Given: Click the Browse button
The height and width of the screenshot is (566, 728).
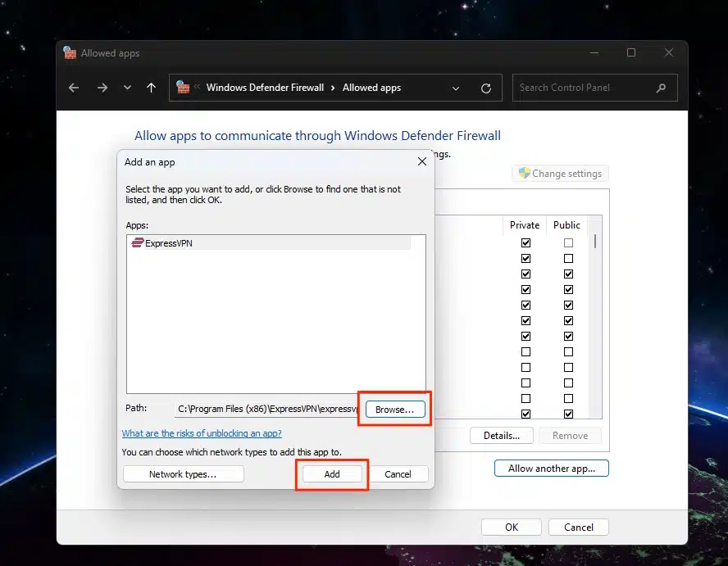Looking at the screenshot, I should click(395, 410).
